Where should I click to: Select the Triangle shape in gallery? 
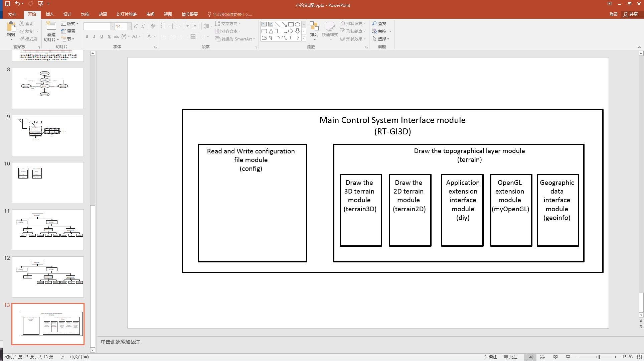pos(271,31)
